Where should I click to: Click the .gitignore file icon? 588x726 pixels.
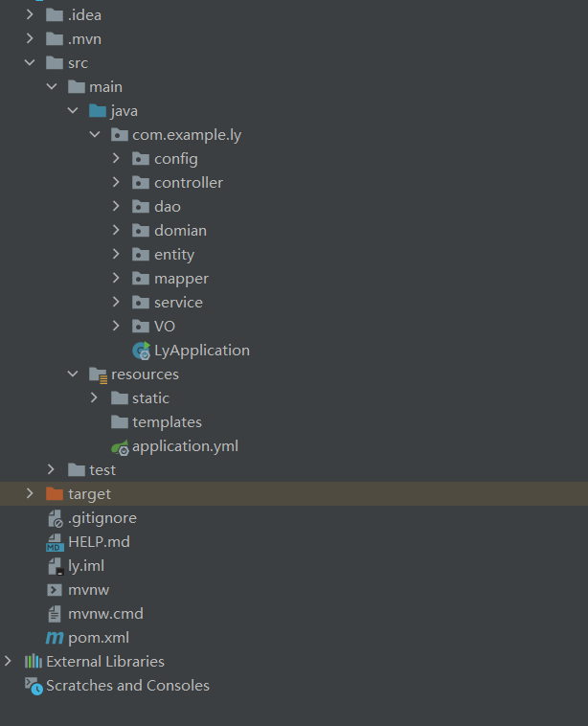click(x=56, y=518)
